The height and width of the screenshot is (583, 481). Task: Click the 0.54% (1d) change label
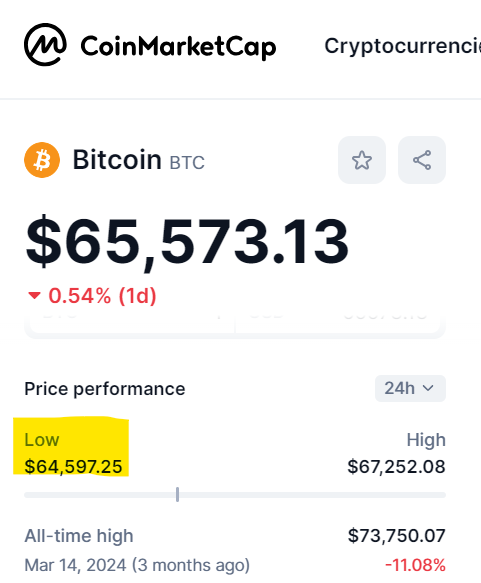[x=102, y=296]
